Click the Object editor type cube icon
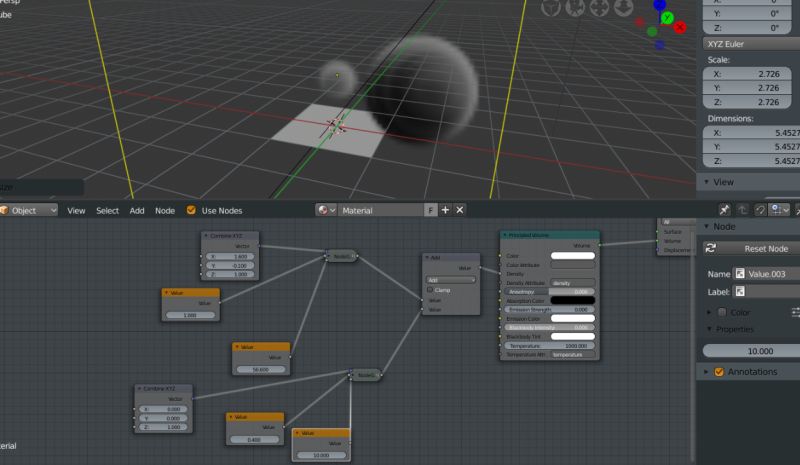800x465 pixels. (4, 210)
